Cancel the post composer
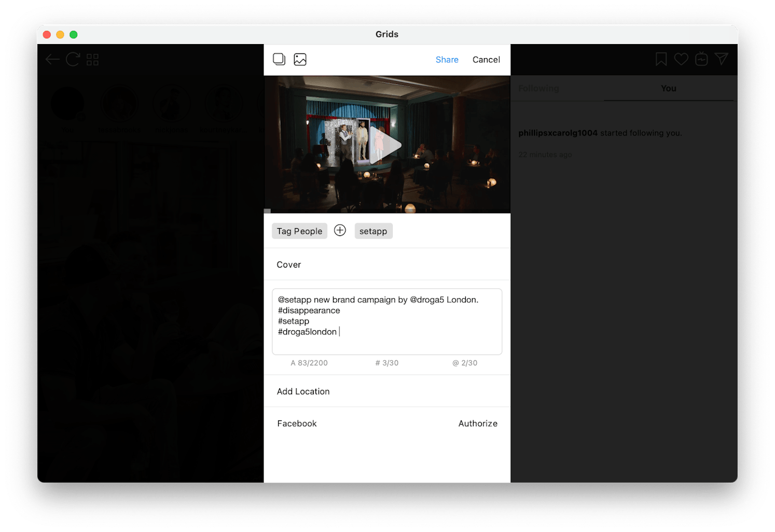The height and width of the screenshot is (532, 775). click(x=486, y=60)
